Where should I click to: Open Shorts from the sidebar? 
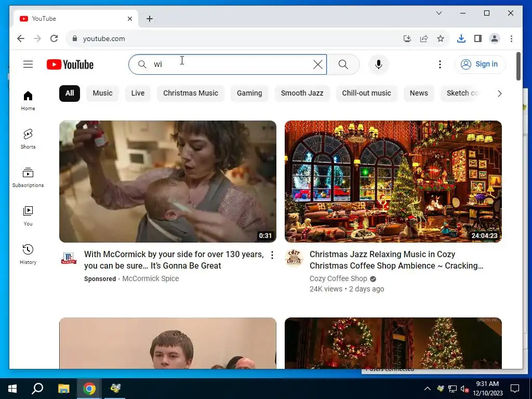coord(28,139)
